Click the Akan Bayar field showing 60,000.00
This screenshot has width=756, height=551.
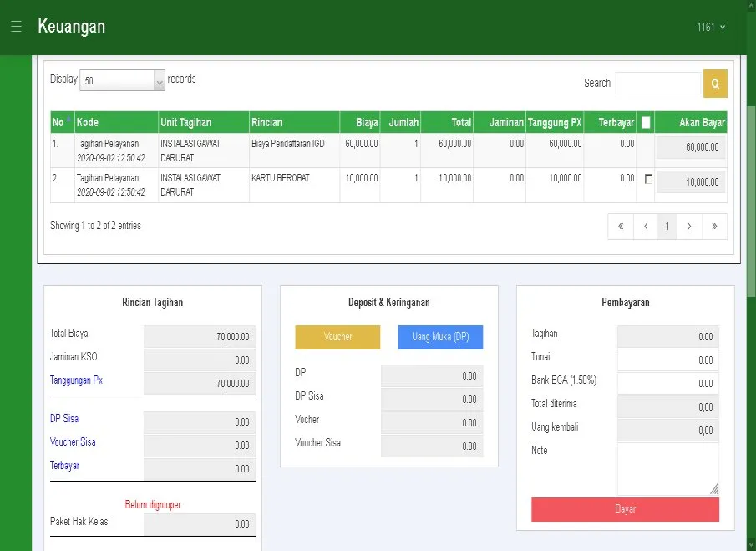691,147
